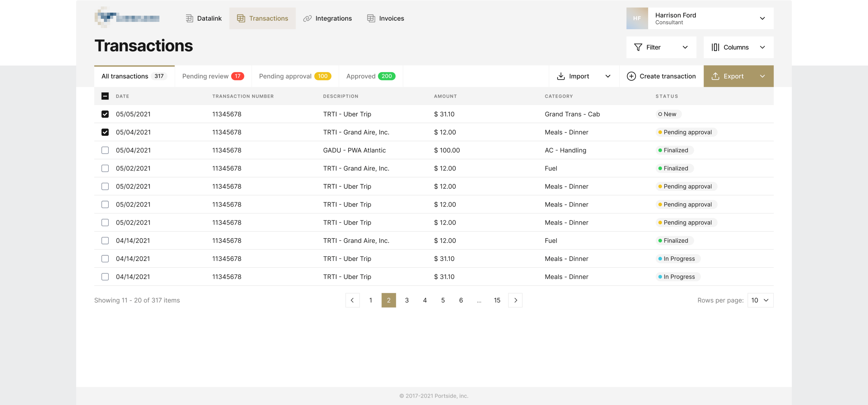Click the Create transaction button
The height and width of the screenshot is (405, 868).
click(x=661, y=76)
